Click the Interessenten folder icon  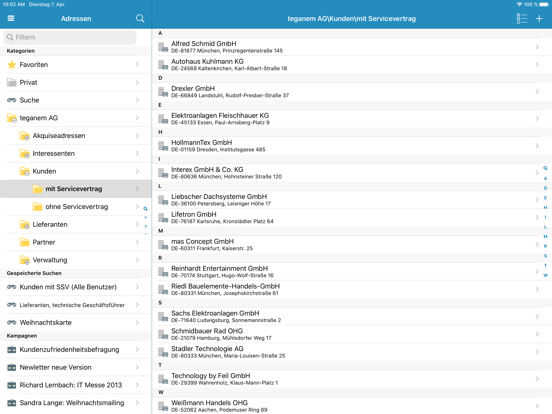[x=25, y=153]
